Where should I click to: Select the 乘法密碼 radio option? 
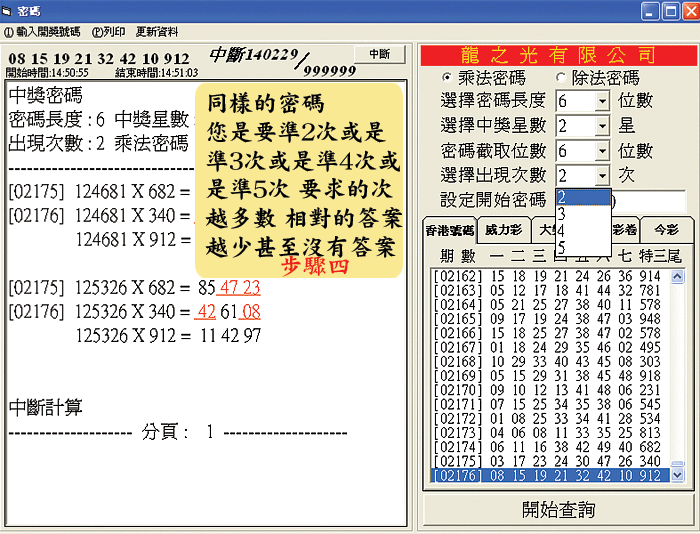447,77
